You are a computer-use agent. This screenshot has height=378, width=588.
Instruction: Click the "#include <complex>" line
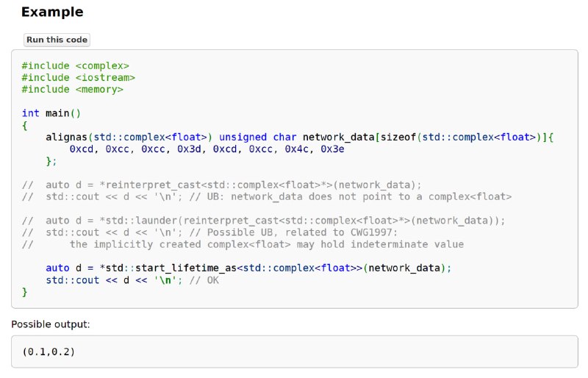coord(76,65)
